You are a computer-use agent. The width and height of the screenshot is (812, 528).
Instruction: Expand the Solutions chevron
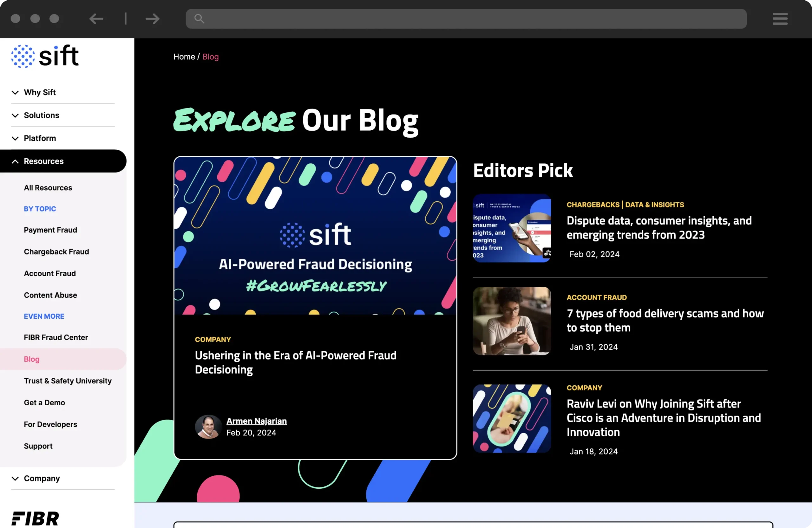click(15, 115)
